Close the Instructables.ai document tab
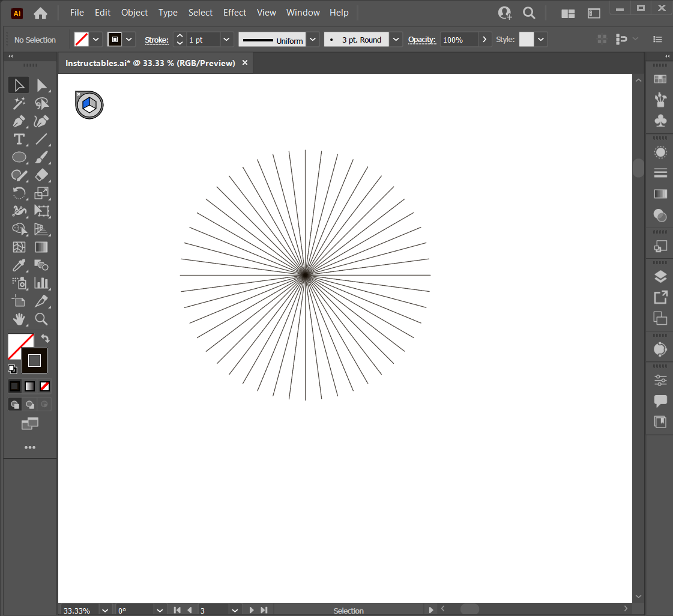Screen dimensions: 673x616 point(244,63)
